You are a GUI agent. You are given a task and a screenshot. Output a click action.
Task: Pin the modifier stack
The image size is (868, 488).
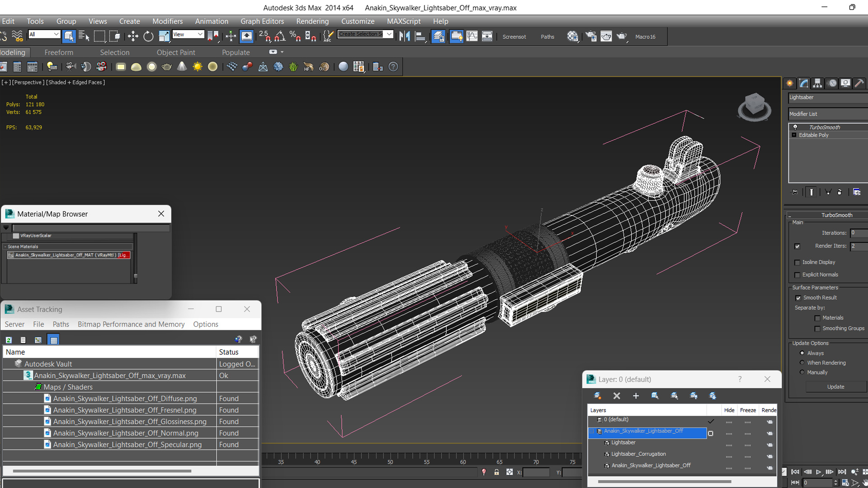tap(794, 192)
